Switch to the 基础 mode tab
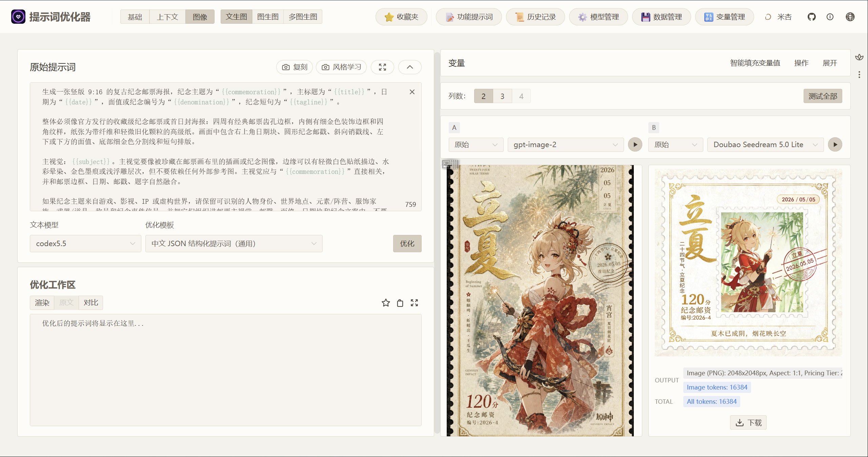868x457 pixels. point(135,17)
